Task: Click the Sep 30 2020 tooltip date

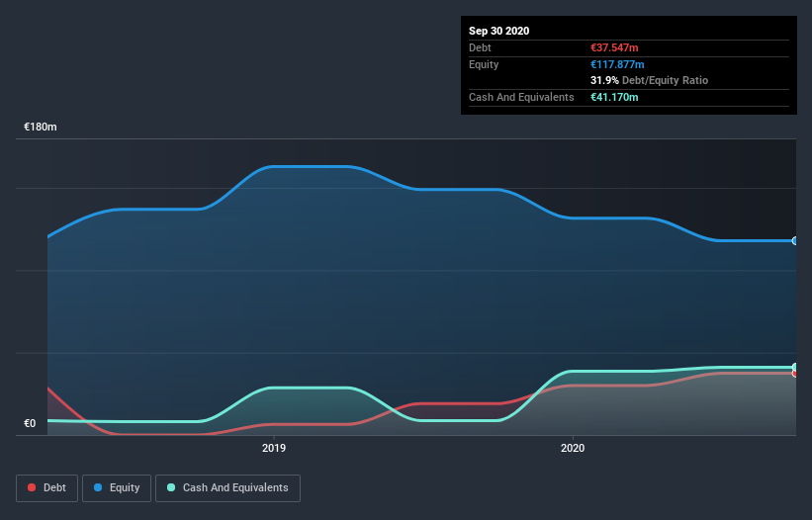Action: tap(498, 31)
